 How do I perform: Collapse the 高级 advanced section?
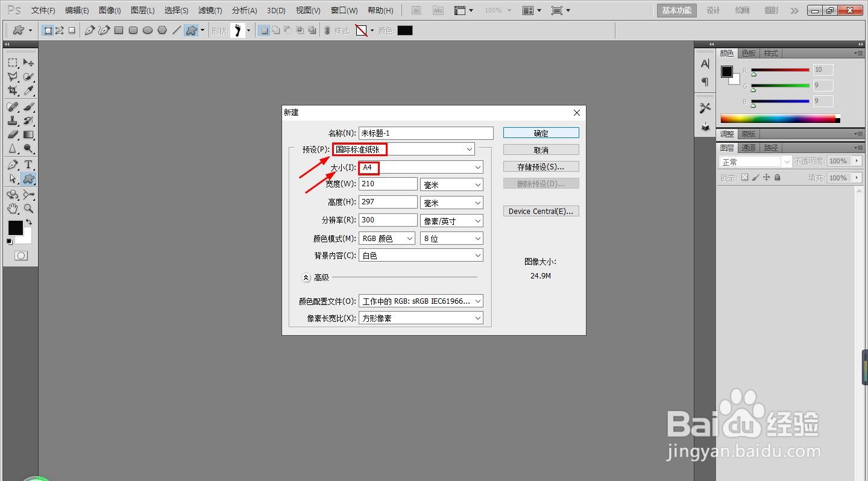(x=306, y=277)
